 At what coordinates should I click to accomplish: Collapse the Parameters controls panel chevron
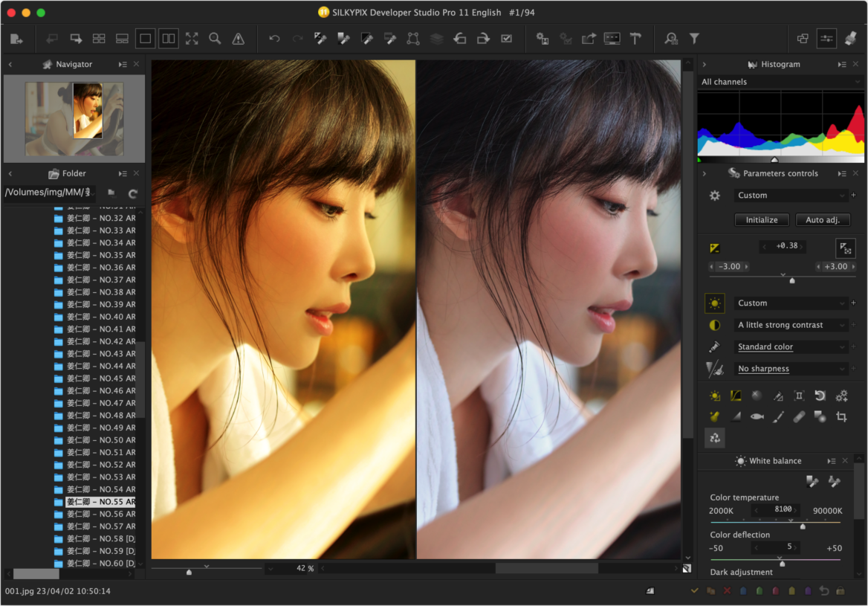coord(705,174)
